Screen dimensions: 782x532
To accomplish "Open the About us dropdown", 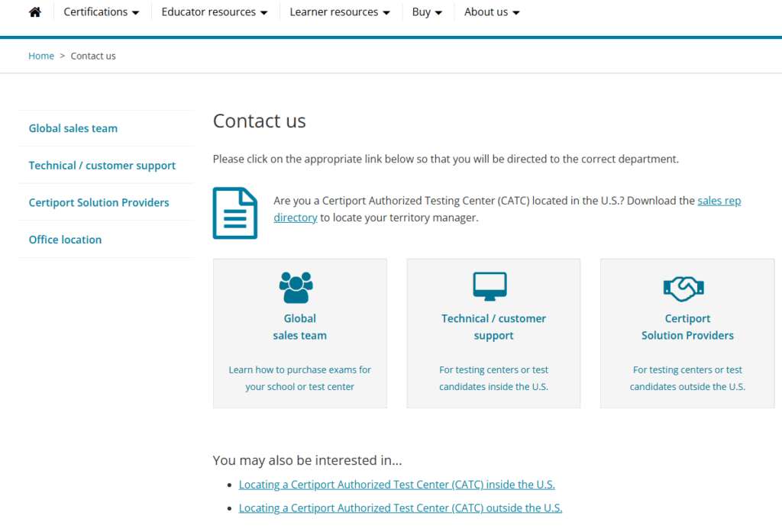I will (492, 12).
